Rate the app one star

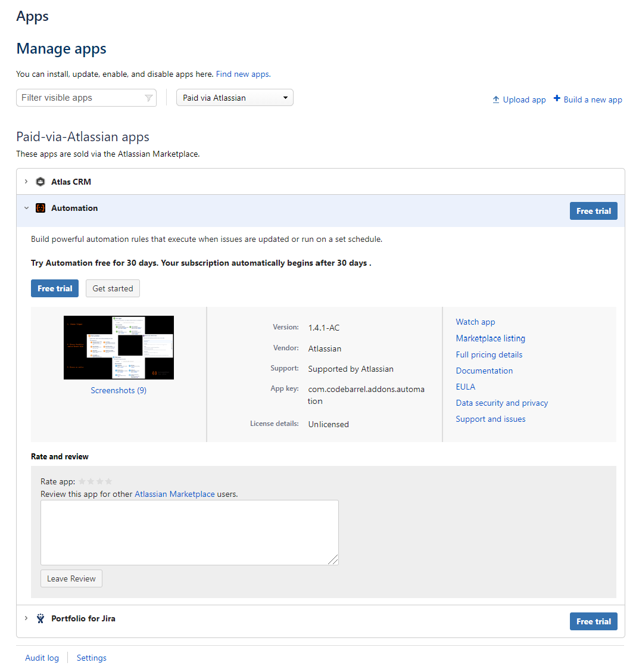82,481
